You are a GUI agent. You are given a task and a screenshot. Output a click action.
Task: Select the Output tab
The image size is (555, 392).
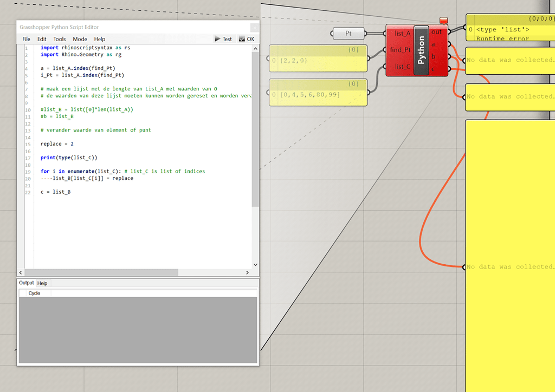(26, 283)
